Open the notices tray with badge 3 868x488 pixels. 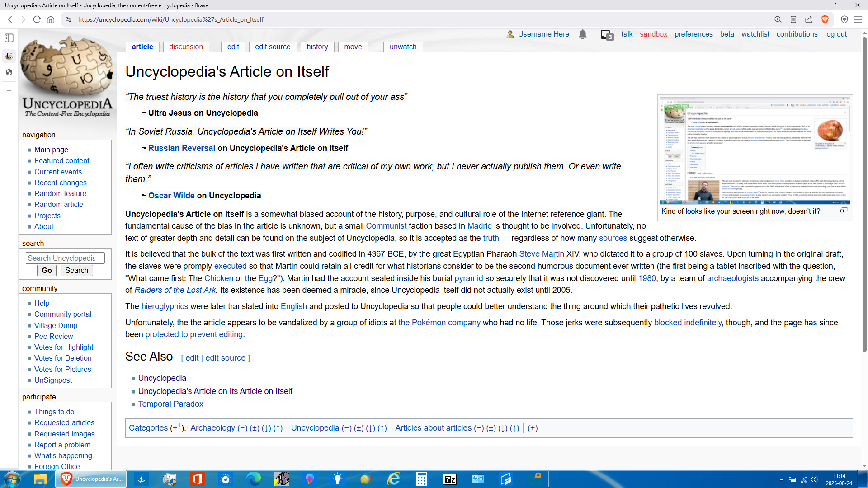point(607,35)
